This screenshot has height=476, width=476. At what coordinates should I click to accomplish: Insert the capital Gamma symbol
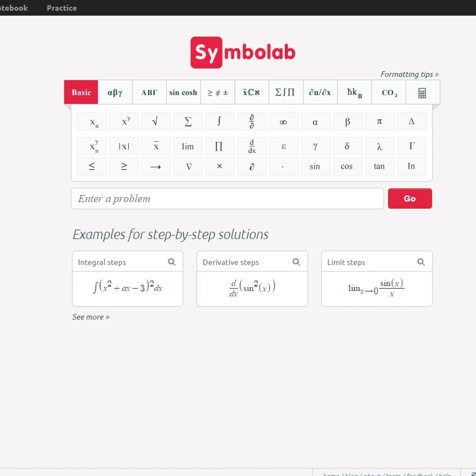pos(411,146)
